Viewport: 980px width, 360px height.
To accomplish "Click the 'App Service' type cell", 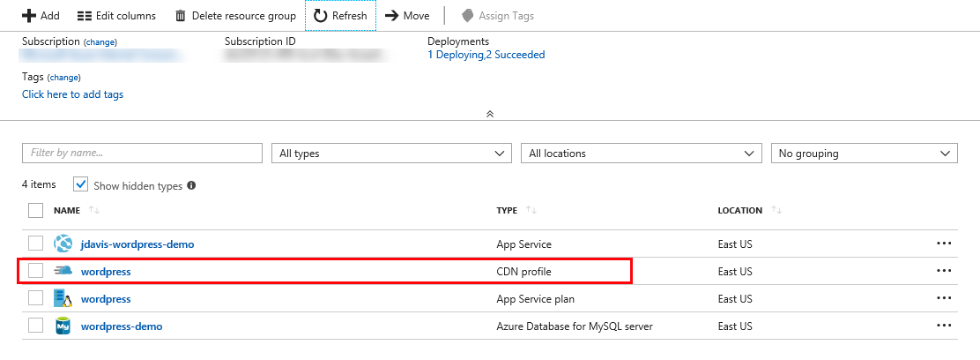I will point(523,244).
